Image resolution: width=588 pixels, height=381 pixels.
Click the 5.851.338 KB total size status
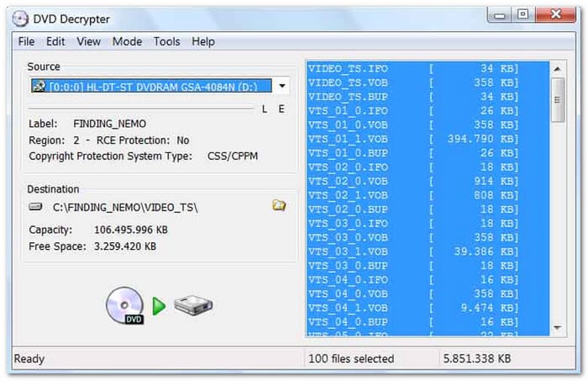pos(477,359)
